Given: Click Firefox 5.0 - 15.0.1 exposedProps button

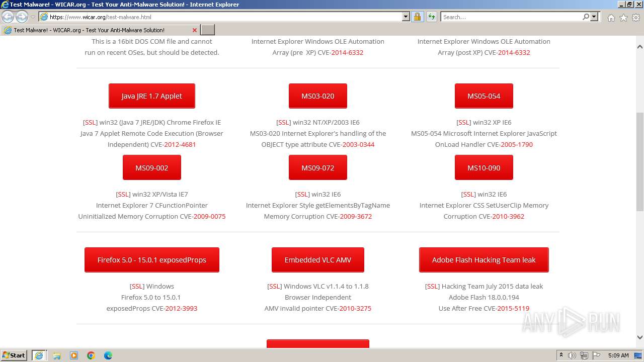Looking at the screenshot, I should point(152,260).
